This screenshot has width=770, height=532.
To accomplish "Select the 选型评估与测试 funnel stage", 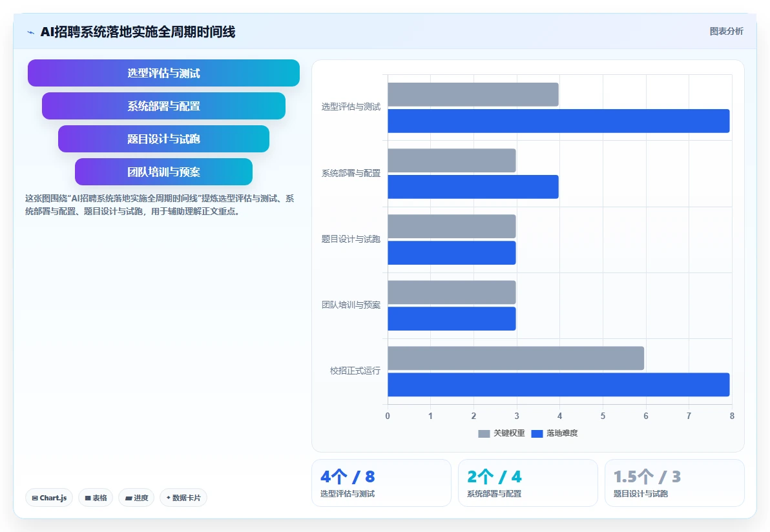I will click(163, 73).
